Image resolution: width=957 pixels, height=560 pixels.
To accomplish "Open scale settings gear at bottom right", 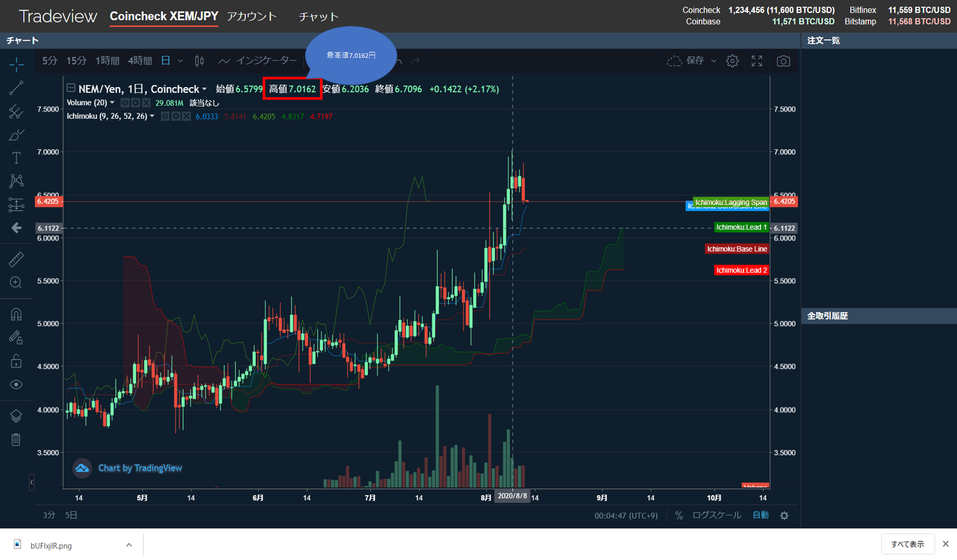I will [784, 516].
